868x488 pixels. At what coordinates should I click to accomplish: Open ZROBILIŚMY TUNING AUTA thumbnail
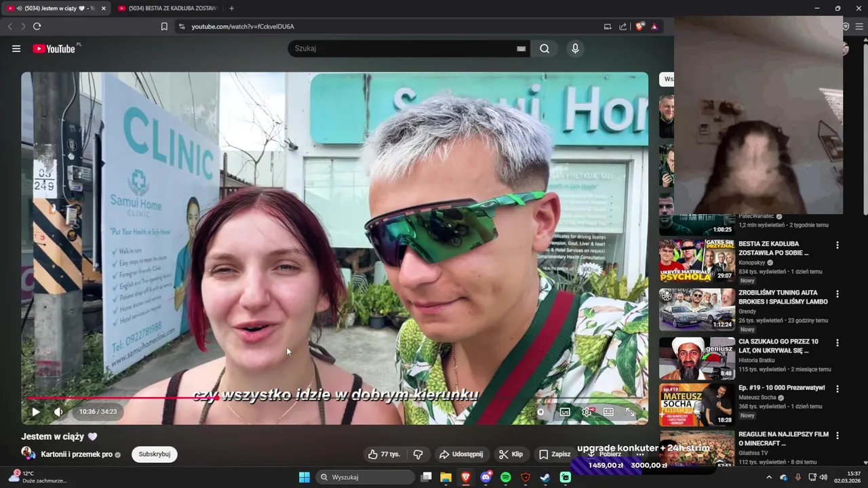[x=696, y=309]
